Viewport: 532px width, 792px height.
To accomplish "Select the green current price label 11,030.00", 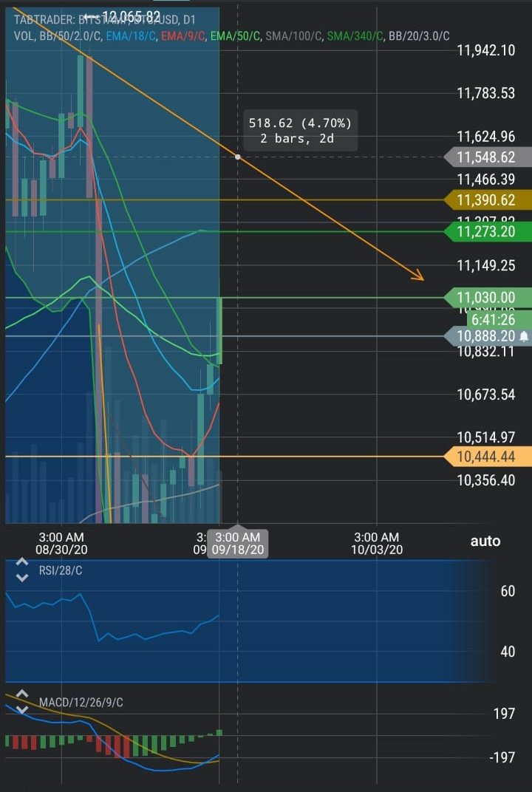I will pos(488,298).
